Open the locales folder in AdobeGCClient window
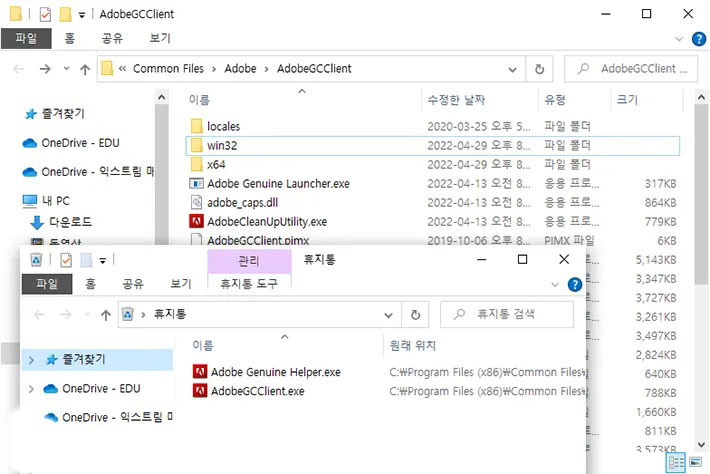Image resolution: width=710 pixels, height=474 pixels. coord(223,126)
